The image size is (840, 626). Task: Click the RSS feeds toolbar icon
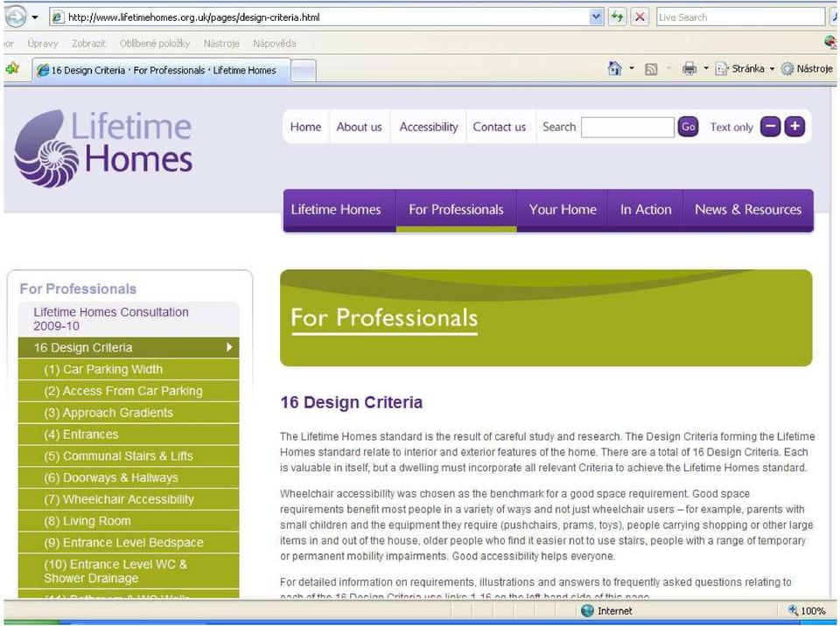651,69
